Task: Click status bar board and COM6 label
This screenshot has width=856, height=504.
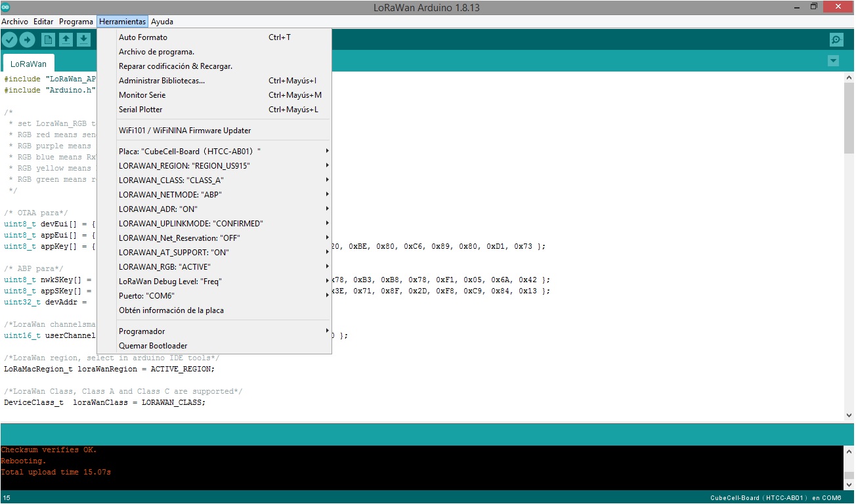Action: 775,498
